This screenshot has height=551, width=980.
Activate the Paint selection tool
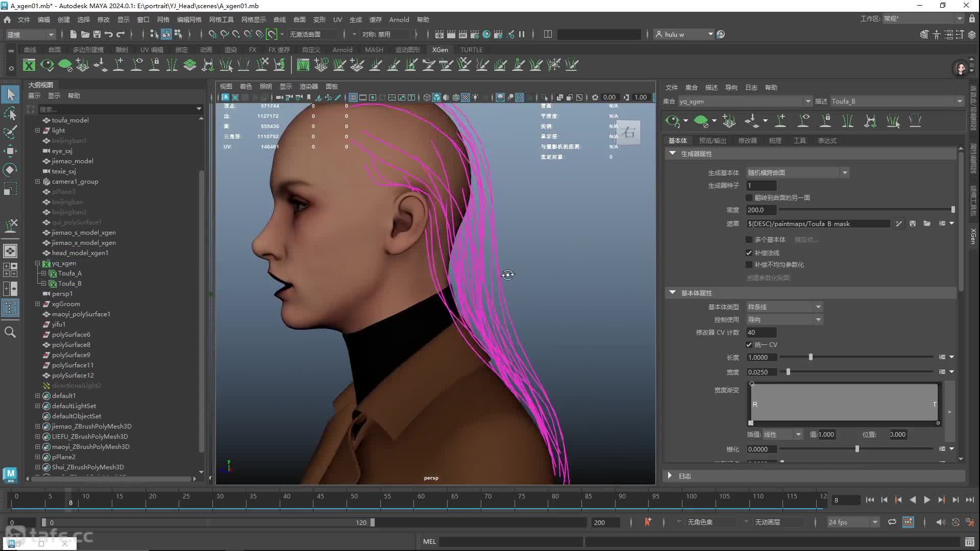[x=11, y=132]
